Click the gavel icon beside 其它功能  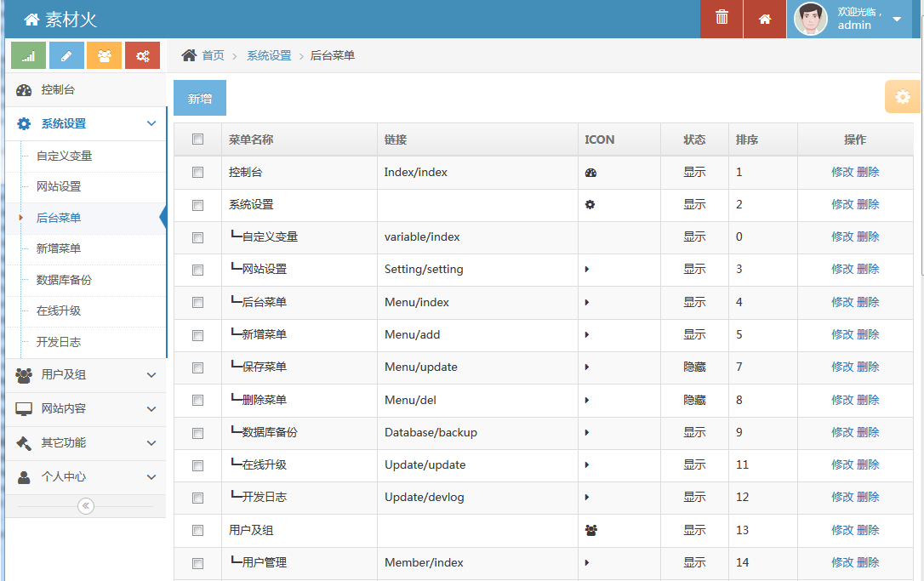pos(24,443)
